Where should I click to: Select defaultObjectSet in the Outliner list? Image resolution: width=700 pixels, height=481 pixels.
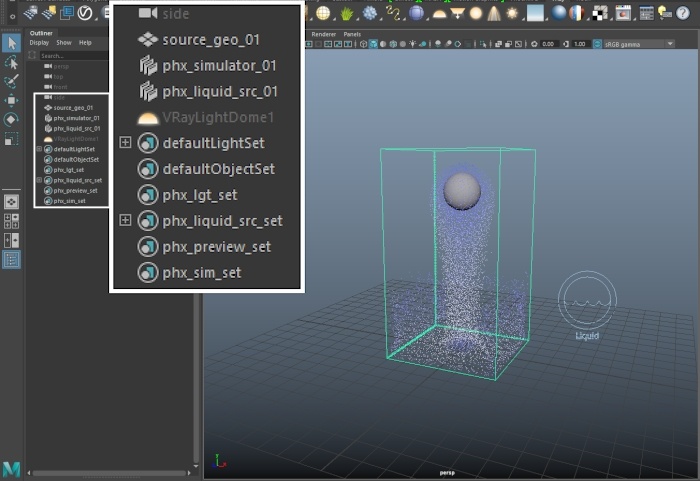76,159
